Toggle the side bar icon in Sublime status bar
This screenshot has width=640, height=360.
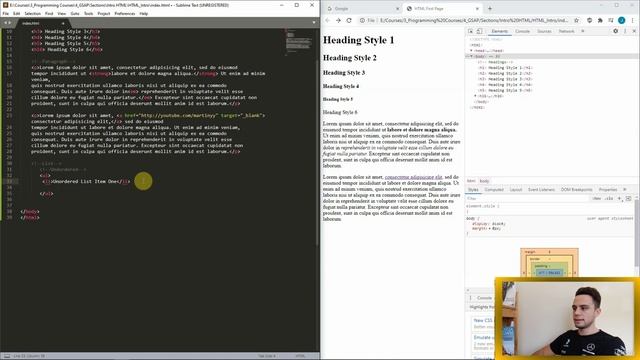(7, 356)
